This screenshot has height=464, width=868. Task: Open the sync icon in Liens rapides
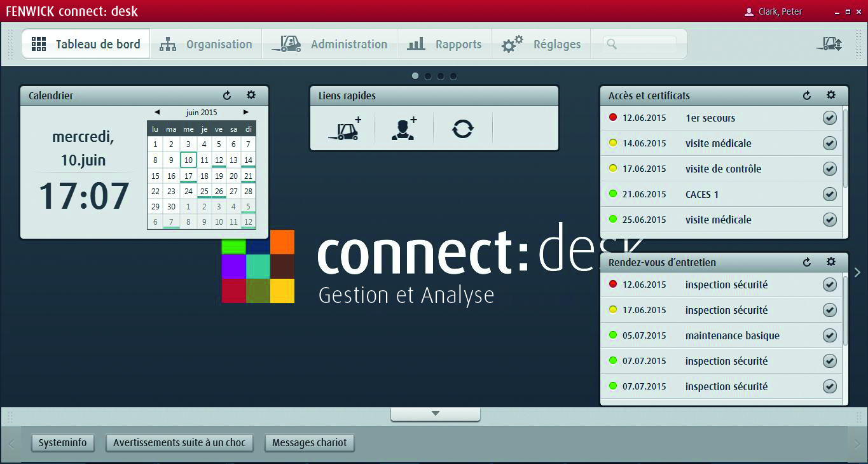pyautogui.click(x=462, y=129)
